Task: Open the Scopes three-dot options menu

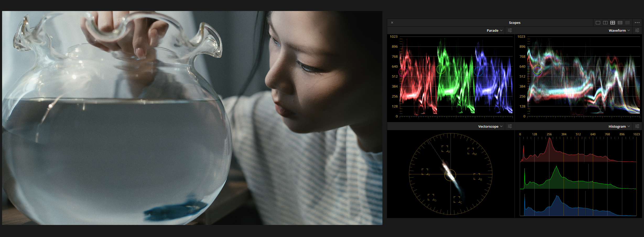Action: click(637, 23)
